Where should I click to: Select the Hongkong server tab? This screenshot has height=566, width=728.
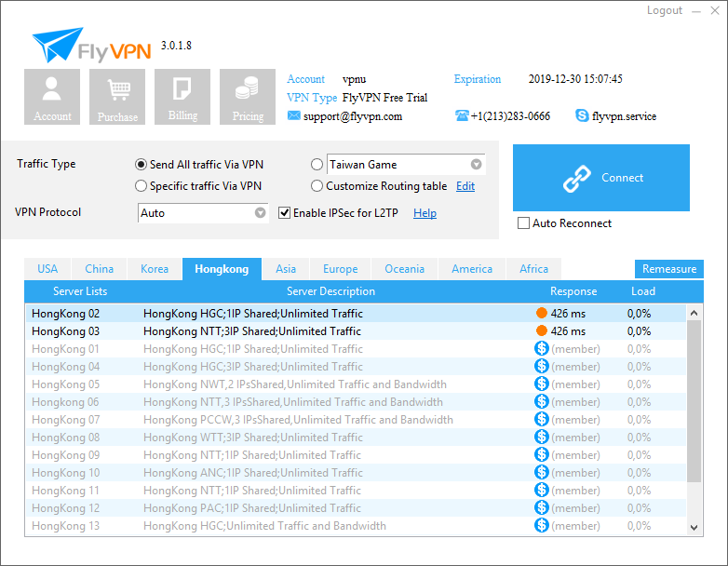222,269
